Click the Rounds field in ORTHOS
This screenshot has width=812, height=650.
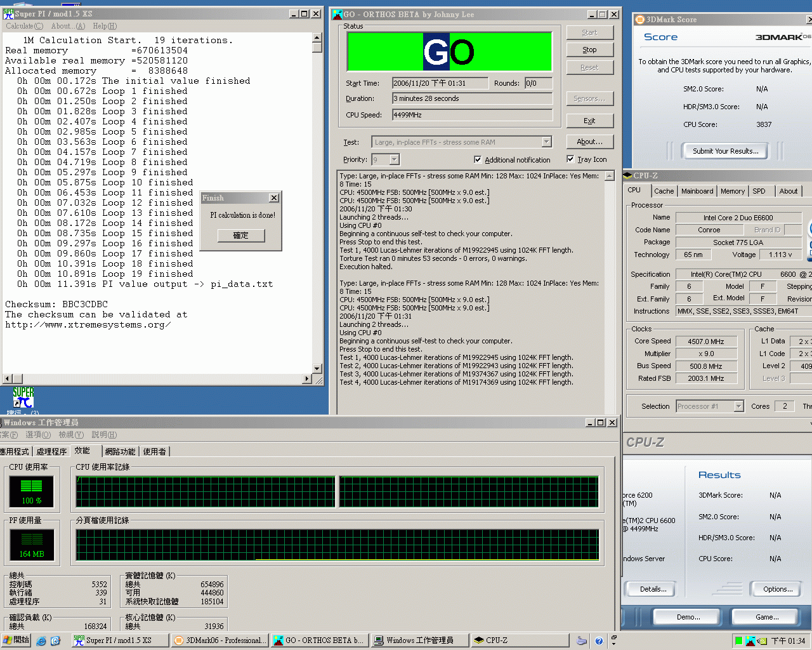[538, 83]
